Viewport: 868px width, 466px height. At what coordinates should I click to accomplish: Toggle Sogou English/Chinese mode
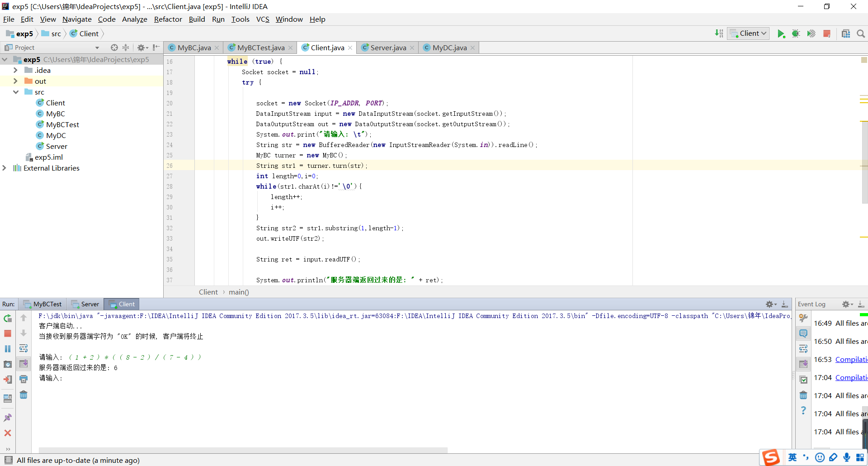[793, 457]
